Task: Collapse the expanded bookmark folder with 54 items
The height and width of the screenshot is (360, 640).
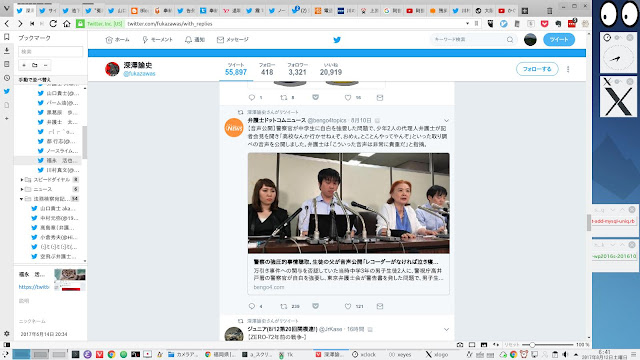Action: 22,199
